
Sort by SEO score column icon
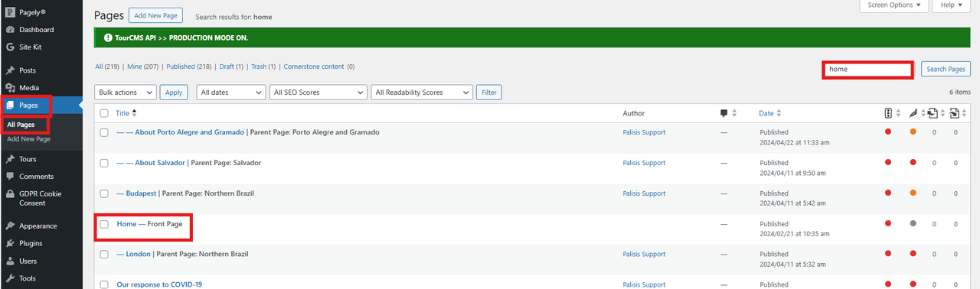tap(888, 113)
